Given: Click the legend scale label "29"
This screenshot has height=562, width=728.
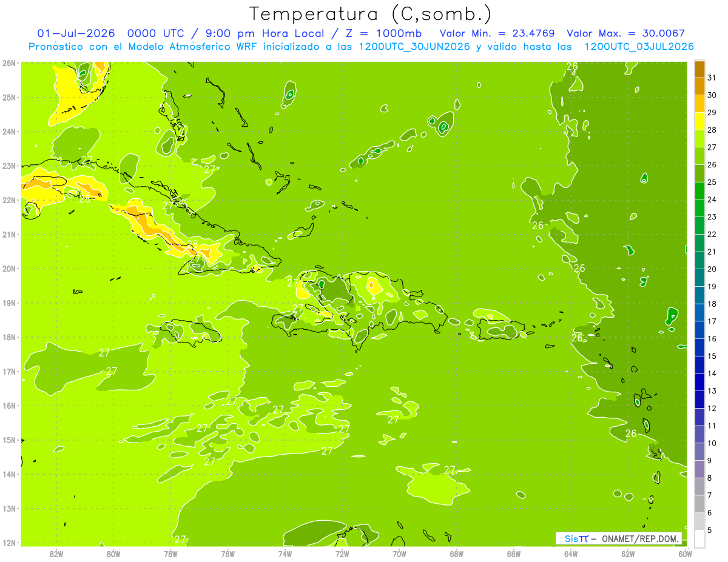Looking at the screenshot, I should [x=712, y=113].
